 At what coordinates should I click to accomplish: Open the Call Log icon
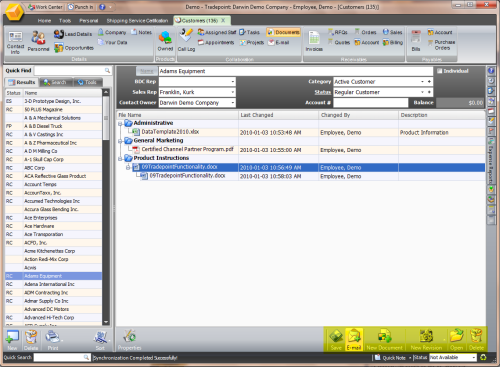point(186,40)
